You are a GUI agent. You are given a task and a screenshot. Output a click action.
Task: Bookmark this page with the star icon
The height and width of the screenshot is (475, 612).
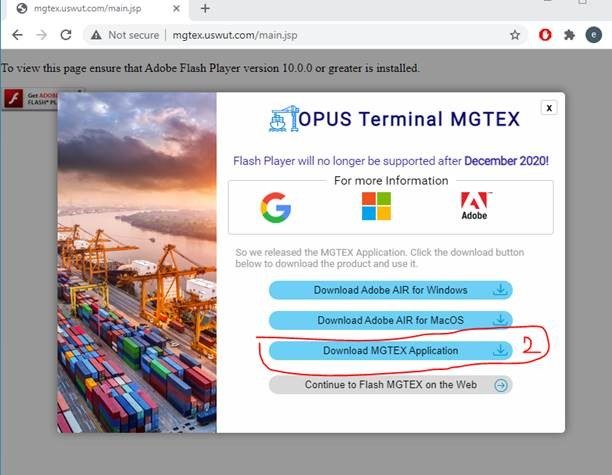point(515,35)
